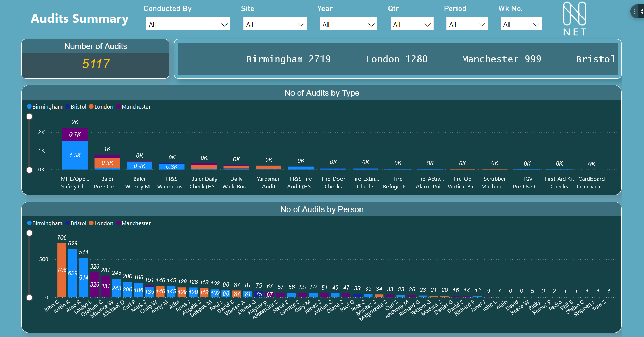Image resolution: width=644 pixels, height=337 pixels.
Task: Click London legend dot in Audits by Person
Action: (x=92, y=223)
